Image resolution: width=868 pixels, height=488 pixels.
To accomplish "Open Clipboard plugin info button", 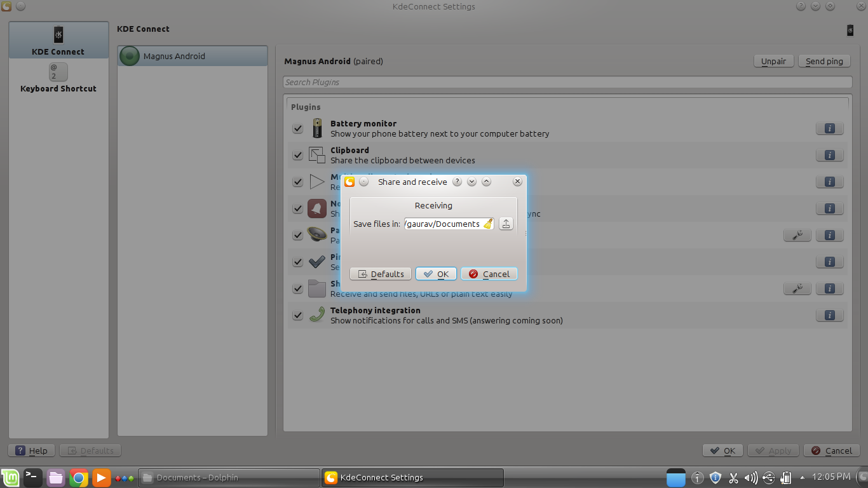I will [829, 155].
